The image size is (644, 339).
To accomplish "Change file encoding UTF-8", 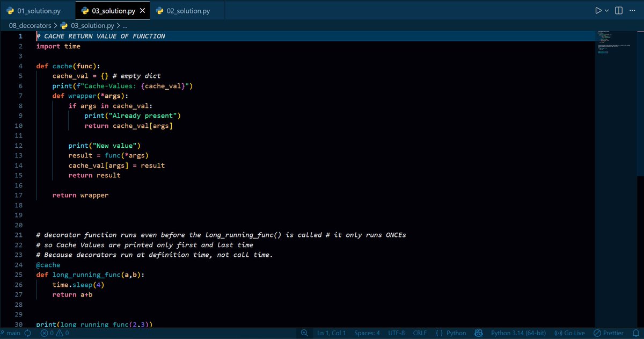I will coord(397,333).
